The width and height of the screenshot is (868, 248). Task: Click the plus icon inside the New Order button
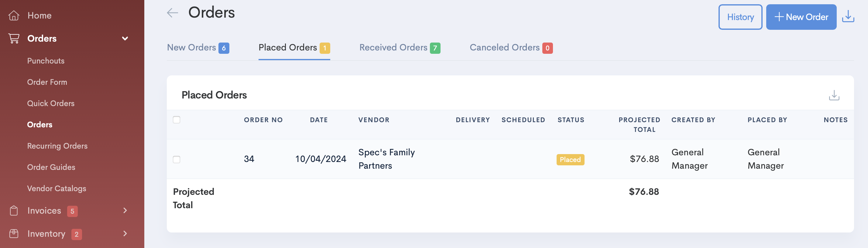tap(779, 17)
